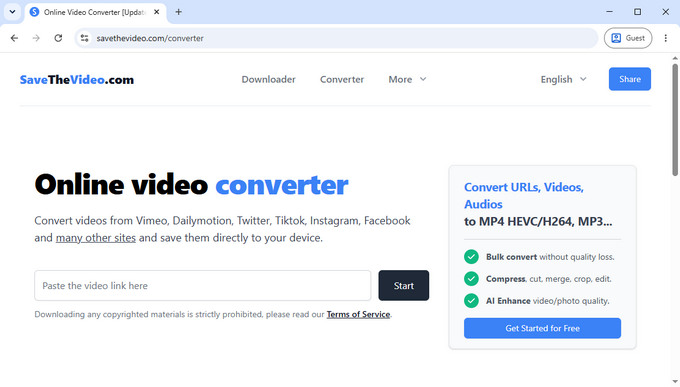Follow the many other sites link

coord(96,238)
